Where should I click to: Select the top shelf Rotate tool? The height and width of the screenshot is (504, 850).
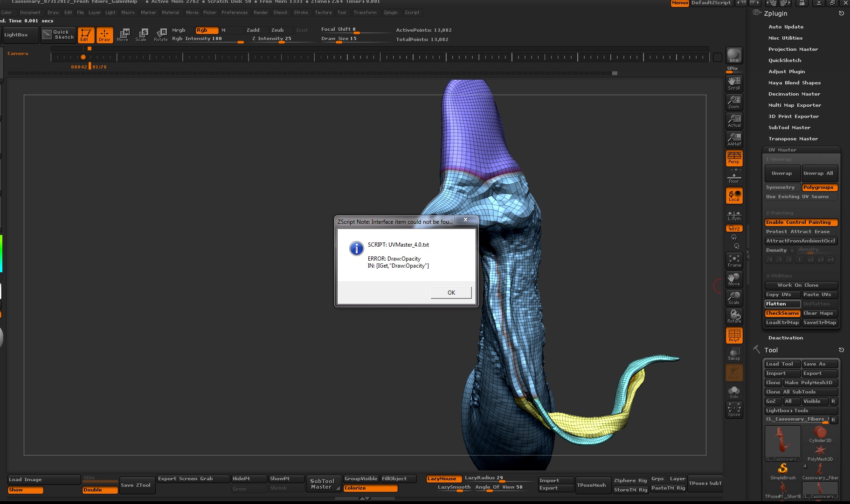click(161, 35)
